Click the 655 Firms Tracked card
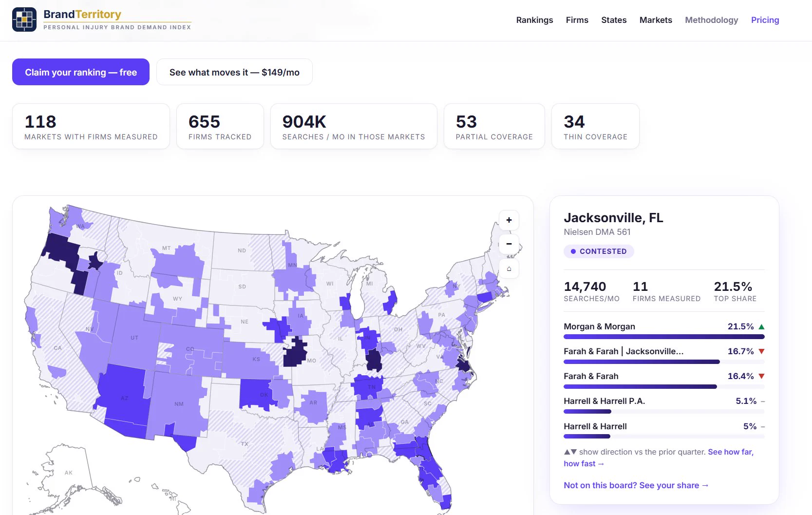The width and height of the screenshot is (812, 515). [220, 126]
